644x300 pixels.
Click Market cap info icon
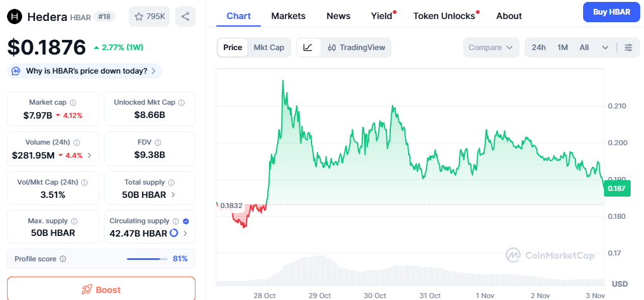pos(73,103)
